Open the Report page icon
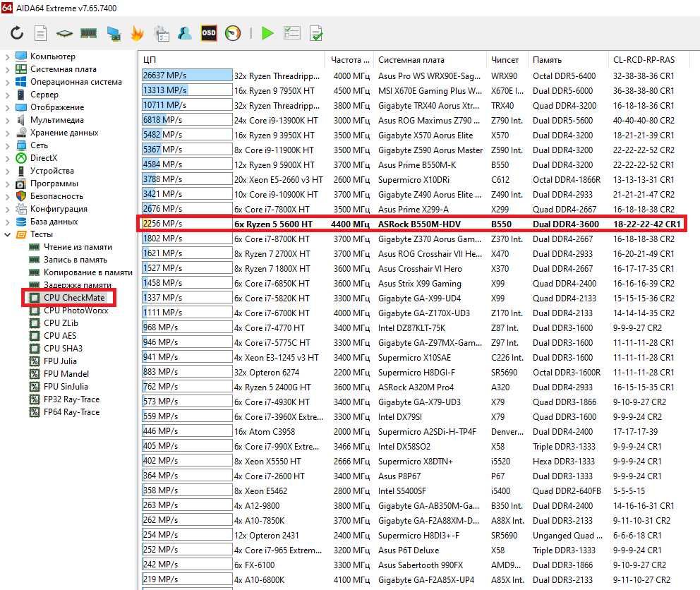700x590 pixels. pos(41,33)
